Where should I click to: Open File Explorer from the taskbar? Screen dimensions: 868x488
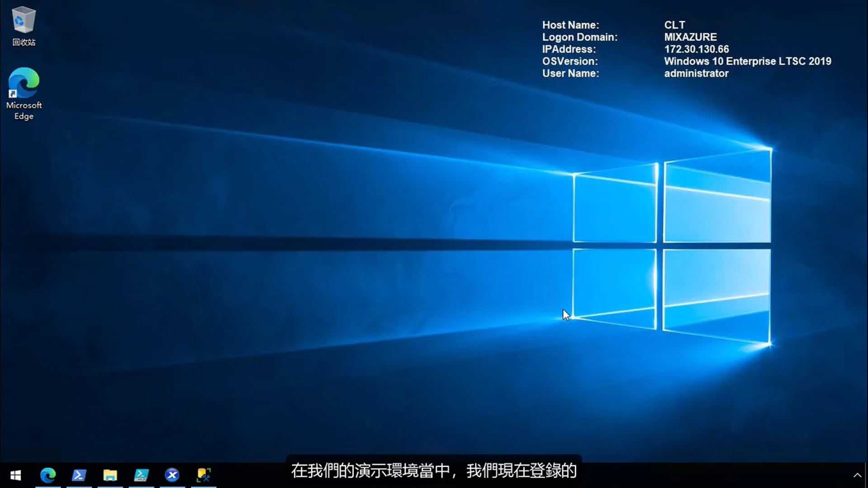110,475
